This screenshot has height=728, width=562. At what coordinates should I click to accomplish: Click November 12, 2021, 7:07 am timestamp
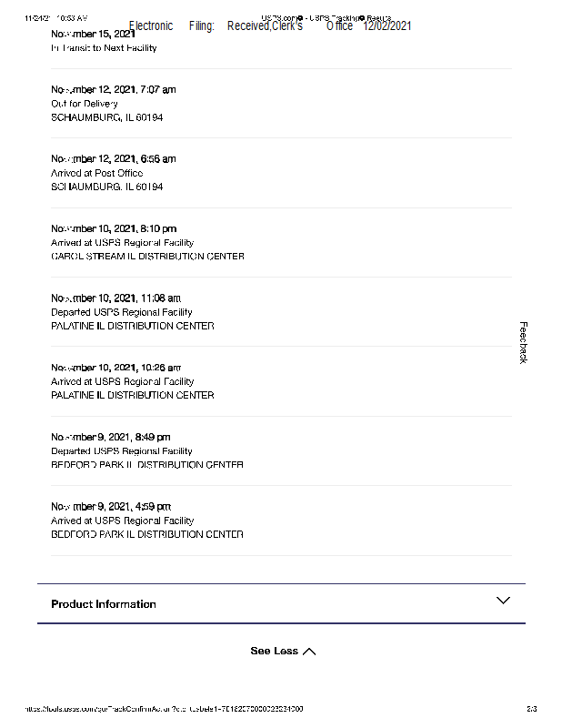click(x=114, y=89)
